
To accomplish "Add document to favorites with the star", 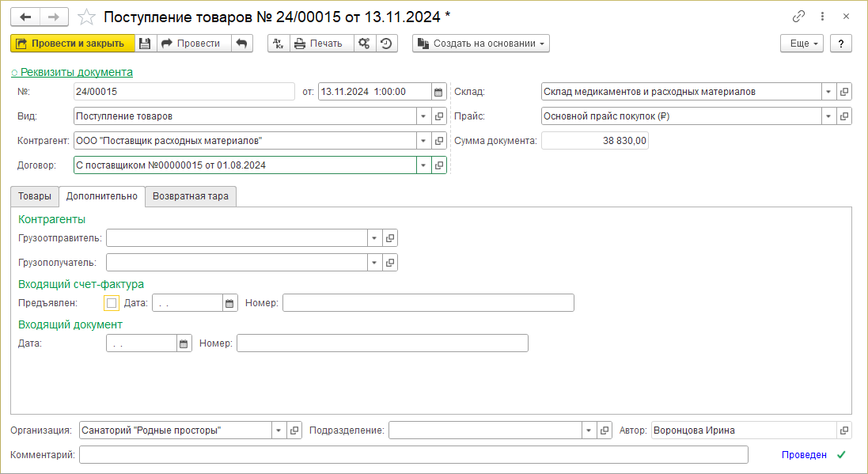I will coord(87,17).
